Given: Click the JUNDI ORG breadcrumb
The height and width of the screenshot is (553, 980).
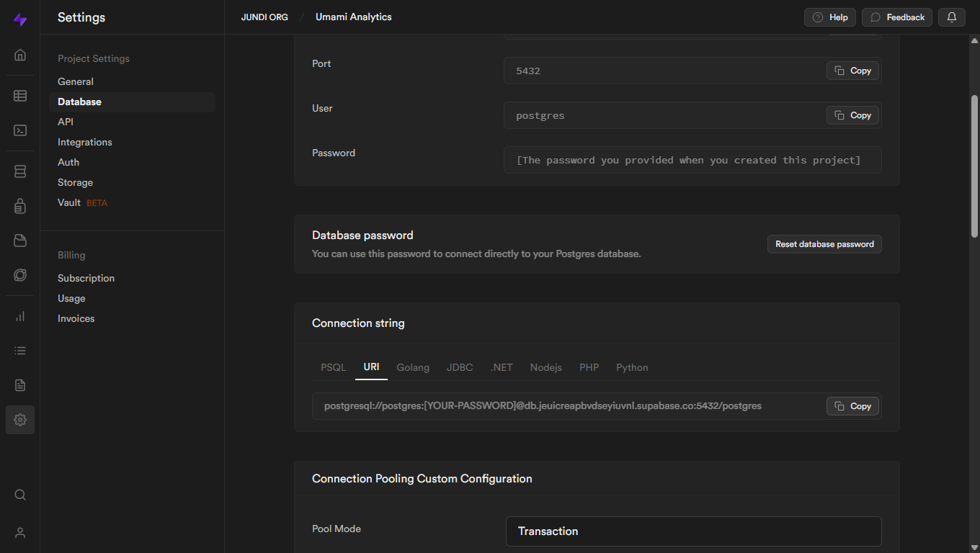Looking at the screenshot, I should (x=264, y=17).
